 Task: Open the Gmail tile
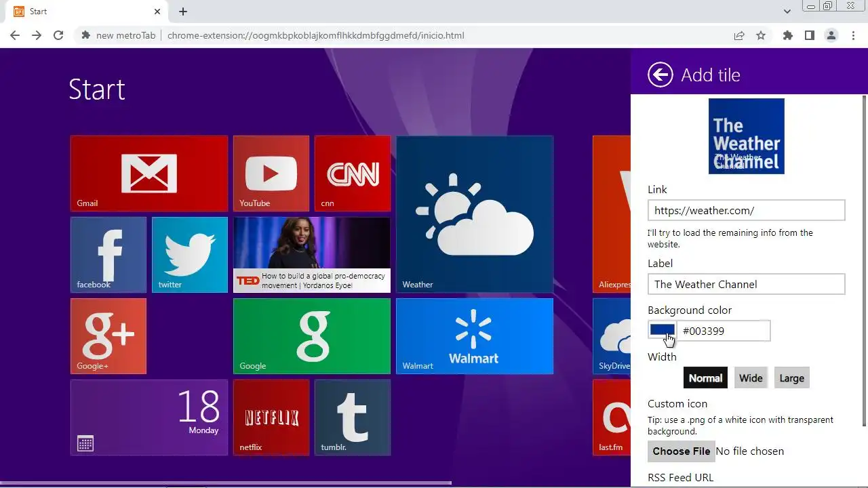click(149, 174)
